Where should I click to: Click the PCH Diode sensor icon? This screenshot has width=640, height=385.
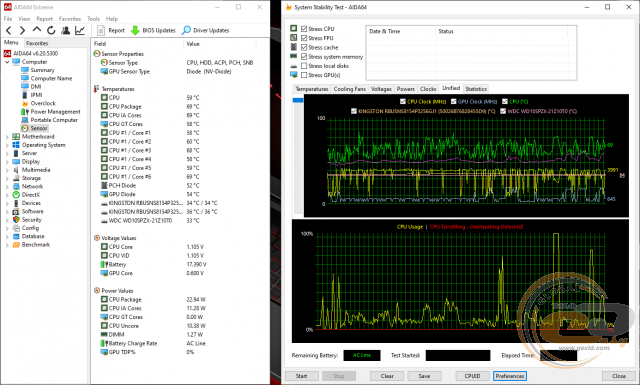[104, 185]
